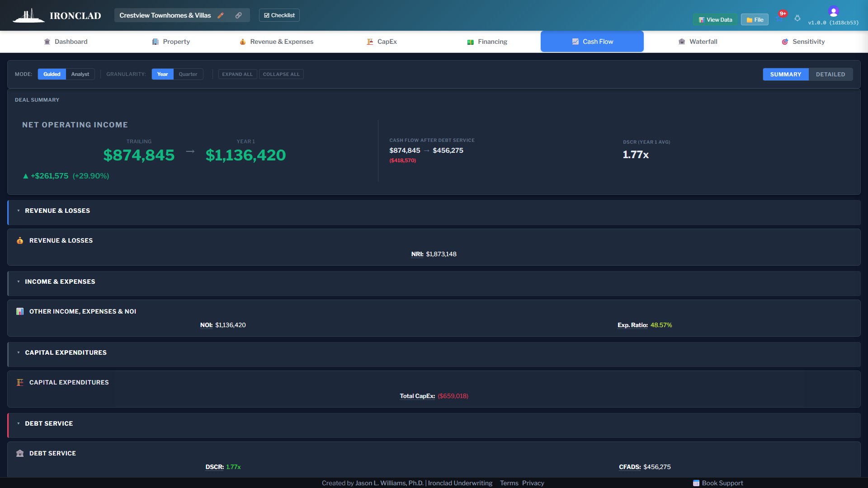Edit the deal name with pencil icon
The image size is (868, 488).
(x=221, y=15)
